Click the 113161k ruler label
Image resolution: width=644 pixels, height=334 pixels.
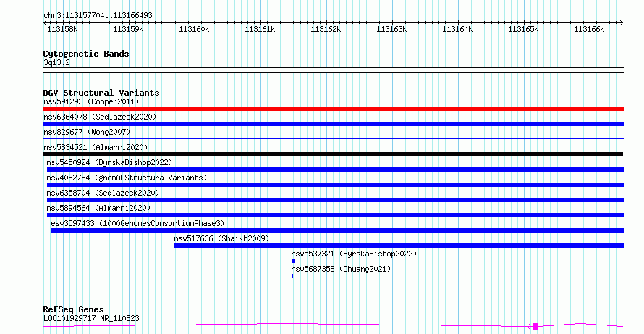pyautogui.click(x=260, y=29)
